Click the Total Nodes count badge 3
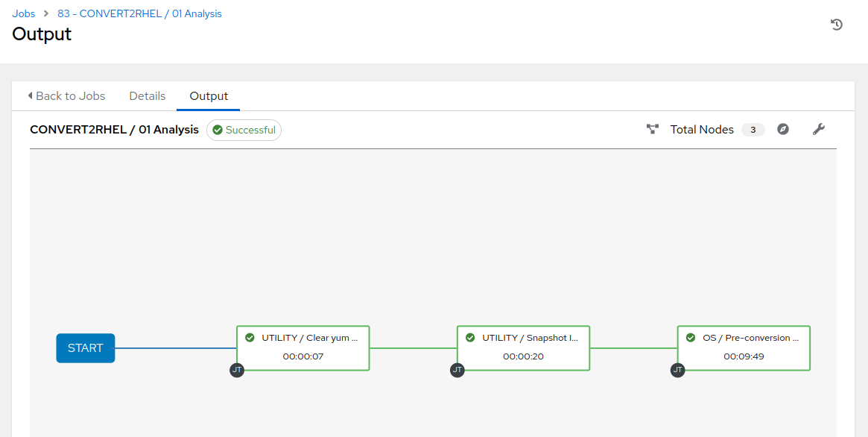The width and height of the screenshot is (868, 437). tap(753, 131)
